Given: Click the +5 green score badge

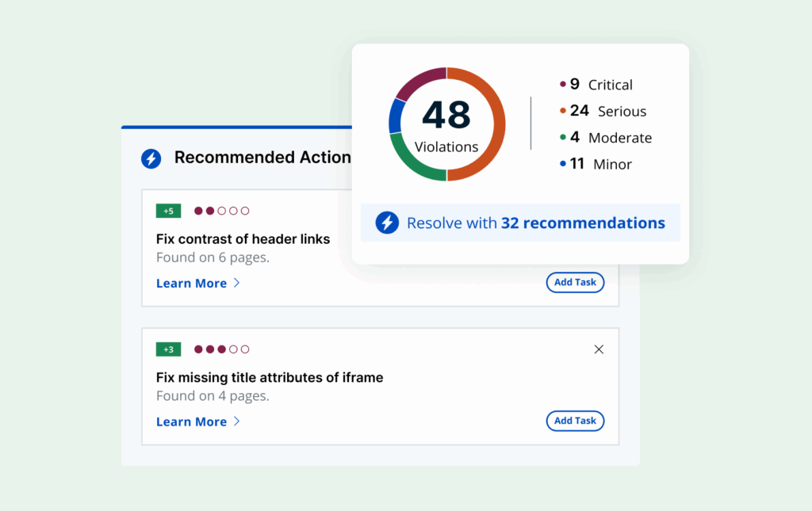Looking at the screenshot, I should (168, 211).
